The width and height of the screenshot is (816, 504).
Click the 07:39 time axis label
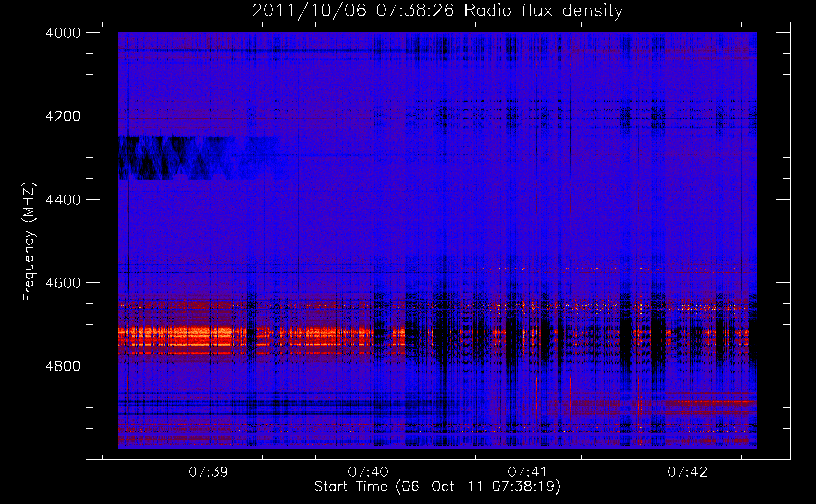click(x=208, y=472)
